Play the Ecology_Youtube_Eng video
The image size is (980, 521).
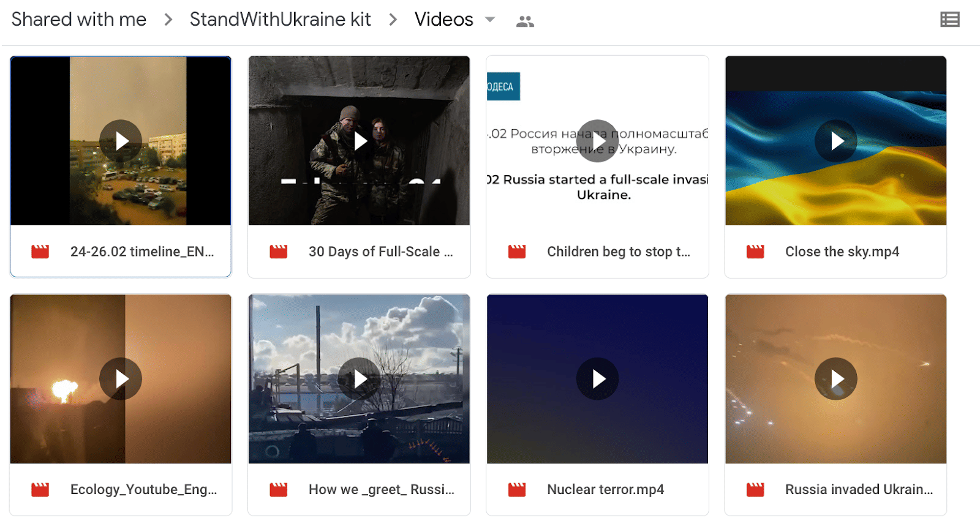[x=121, y=379]
